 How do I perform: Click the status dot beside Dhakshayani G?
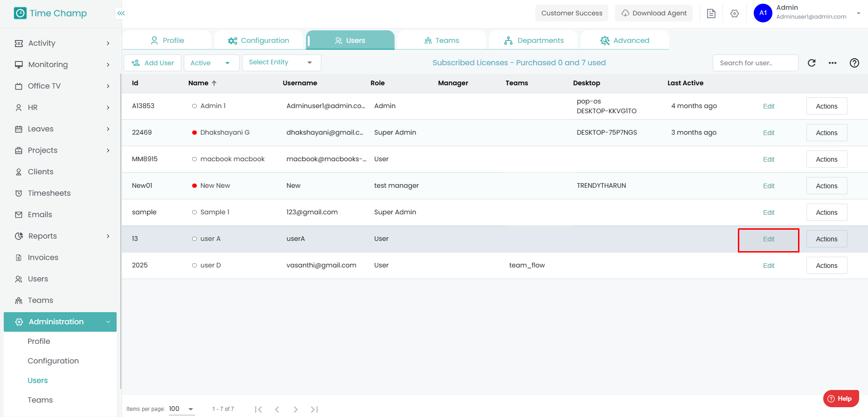pos(194,133)
